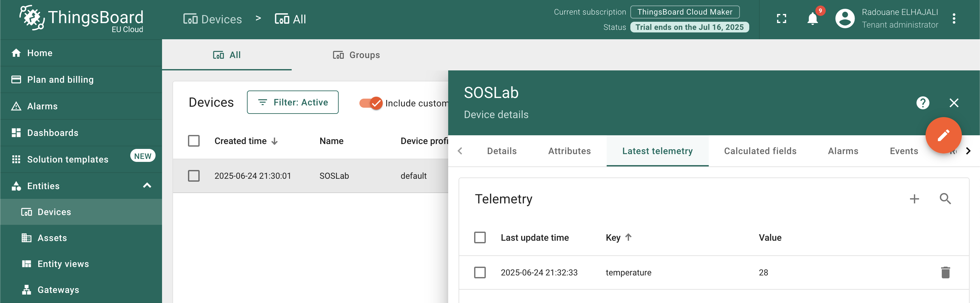
Task: Click the 2025-06-24 21:32:33 update time
Action: pyautogui.click(x=539, y=273)
